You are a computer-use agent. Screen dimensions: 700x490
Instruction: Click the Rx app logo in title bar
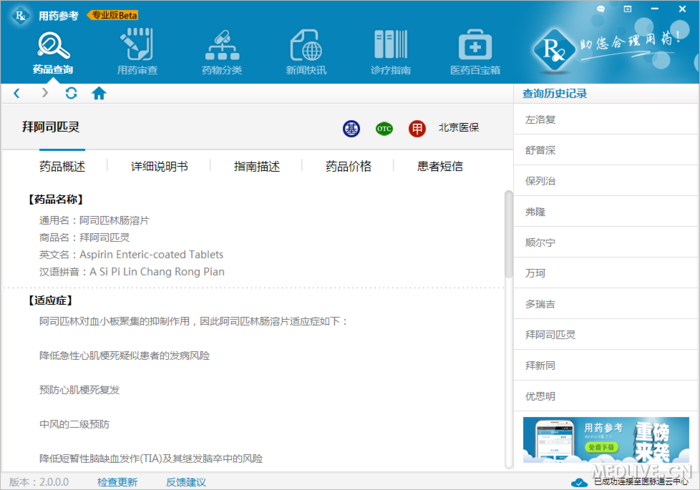coord(20,16)
